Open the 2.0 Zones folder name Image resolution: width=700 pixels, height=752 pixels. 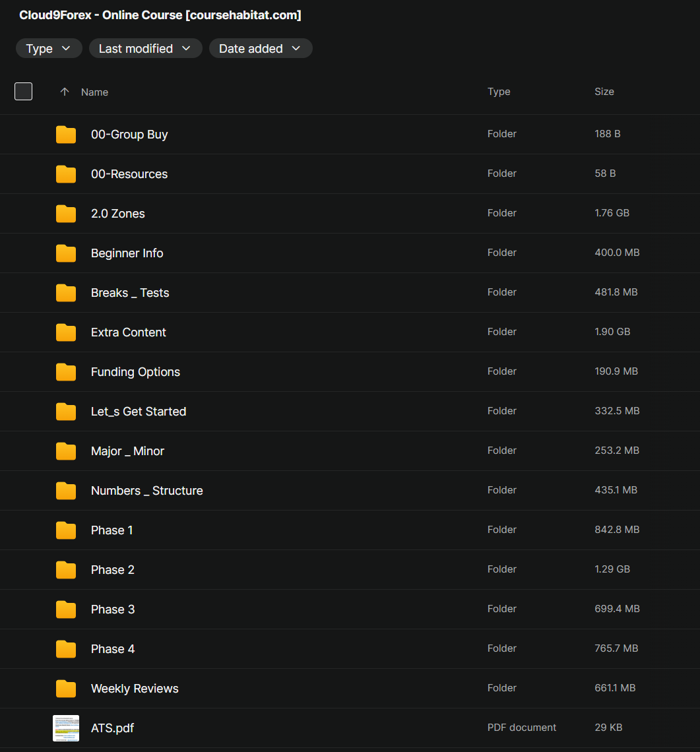(x=118, y=214)
